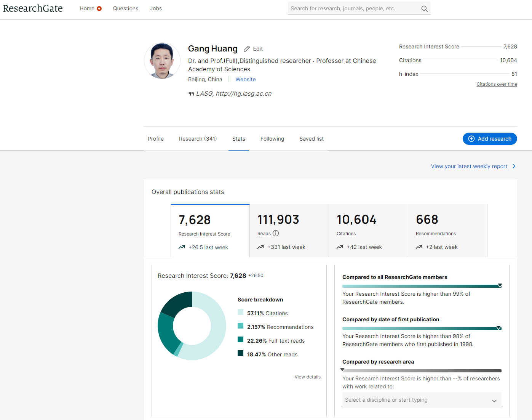Click the Citations 10,604 header value
The width and height of the screenshot is (532, 420).
coord(508,60)
